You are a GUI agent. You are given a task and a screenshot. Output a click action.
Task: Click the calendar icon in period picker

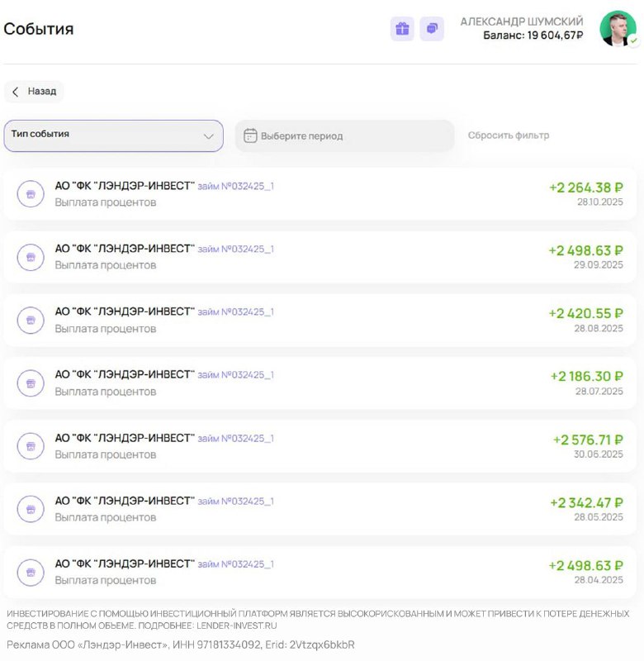click(250, 136)
